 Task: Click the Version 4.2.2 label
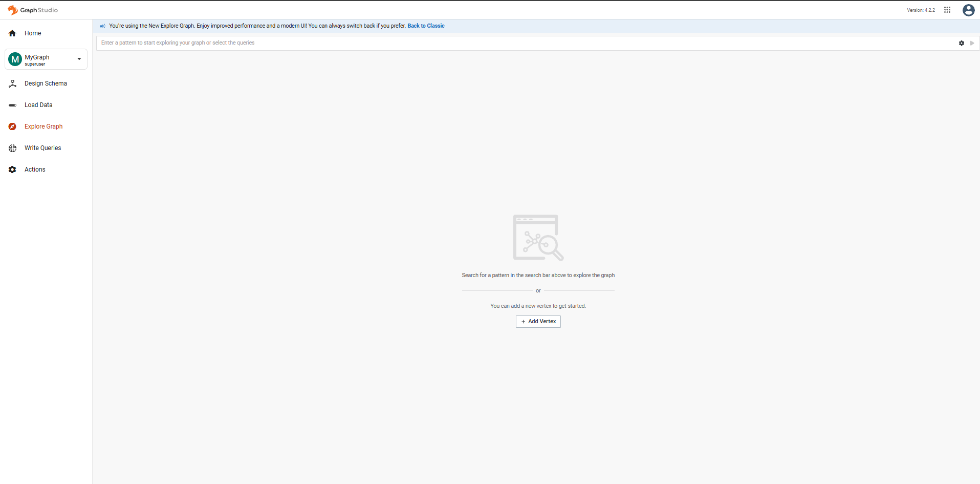[921, 10]
